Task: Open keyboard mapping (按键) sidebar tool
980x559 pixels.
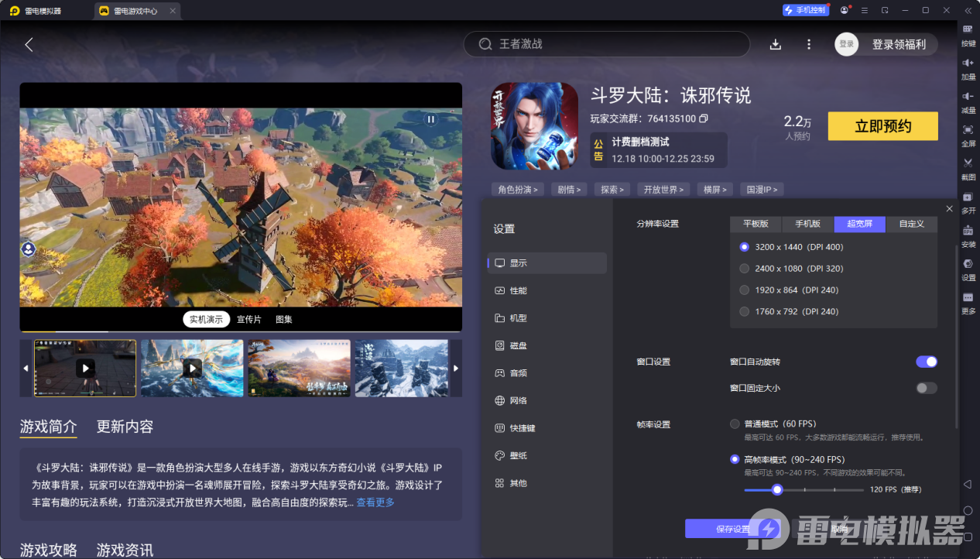Action: [x=968, y=29]
